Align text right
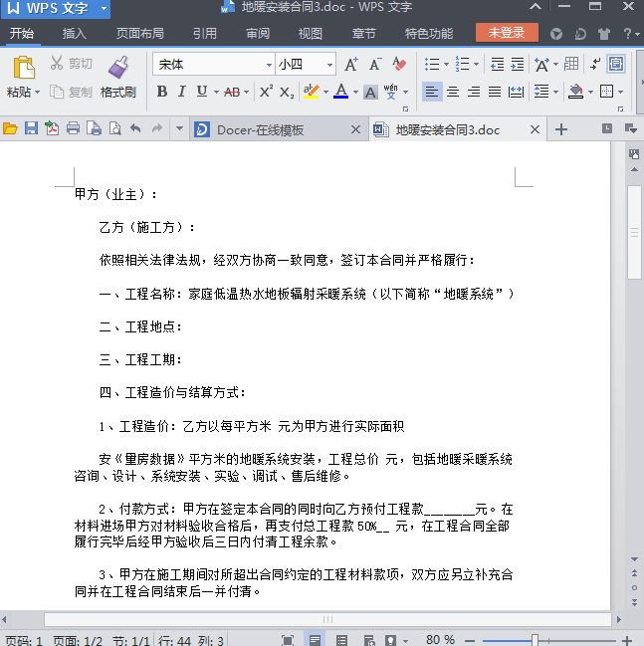This screenshot has height=646, width=644. 474,92
